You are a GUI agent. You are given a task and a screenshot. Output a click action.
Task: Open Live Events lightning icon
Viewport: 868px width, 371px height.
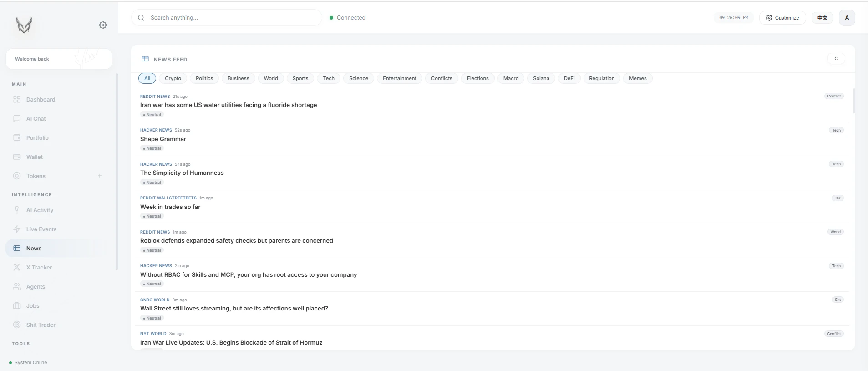click(x=17, y=229)
